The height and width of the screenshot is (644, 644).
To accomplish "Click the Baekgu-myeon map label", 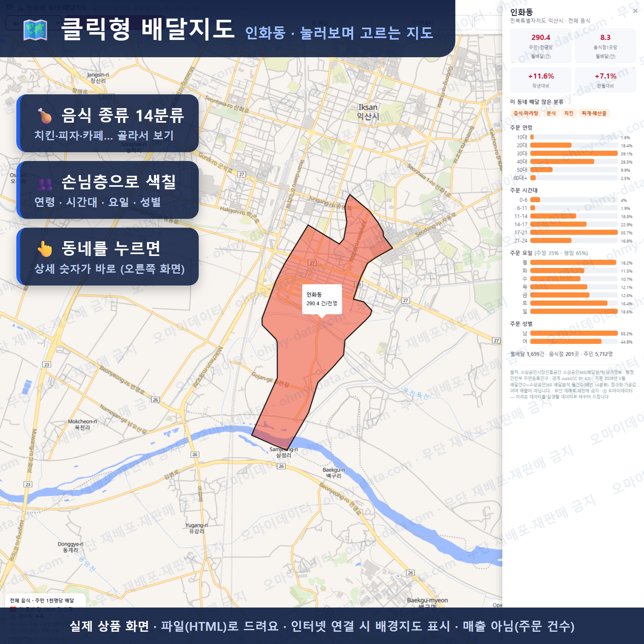I will [427, 600].
